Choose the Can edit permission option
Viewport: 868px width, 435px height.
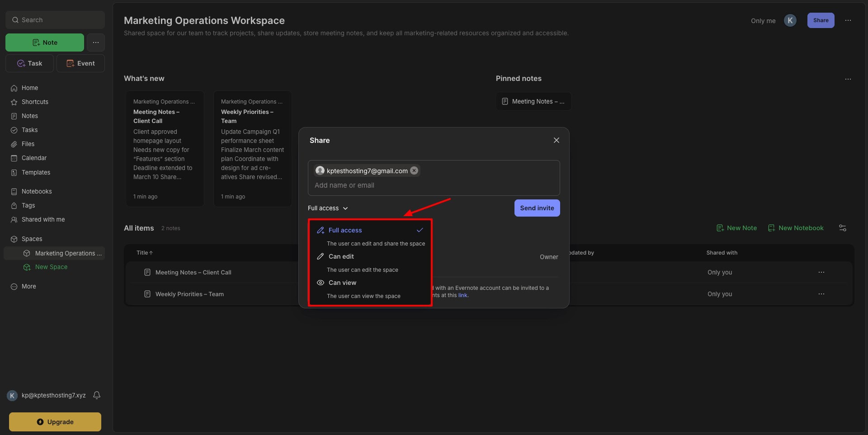coord(341,256)
